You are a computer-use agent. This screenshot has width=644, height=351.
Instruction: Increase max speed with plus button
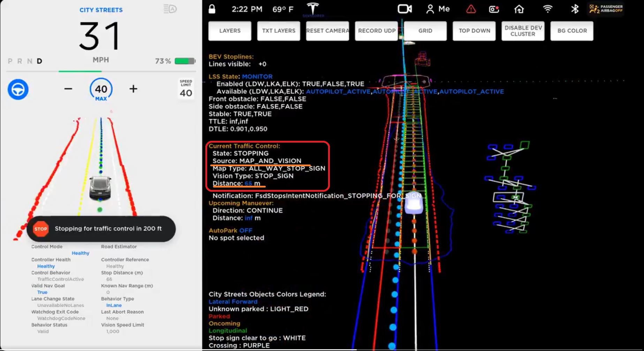(133, 89)
